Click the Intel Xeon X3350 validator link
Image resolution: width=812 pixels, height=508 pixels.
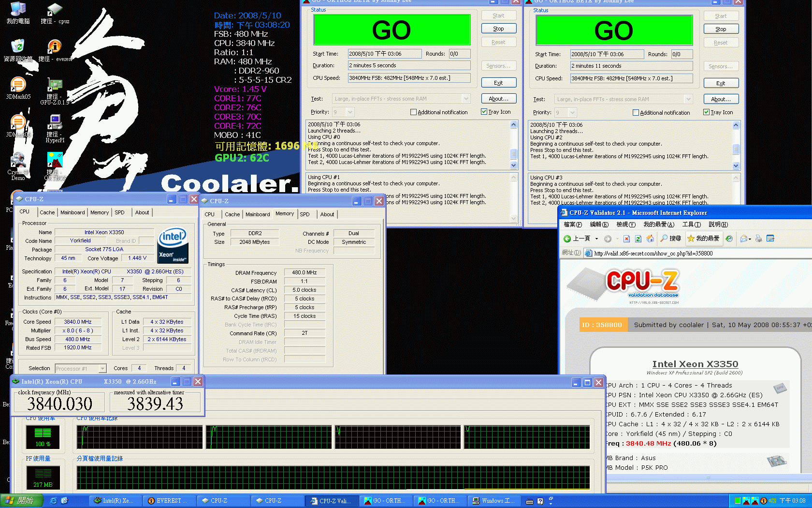(x=695, y=364)
